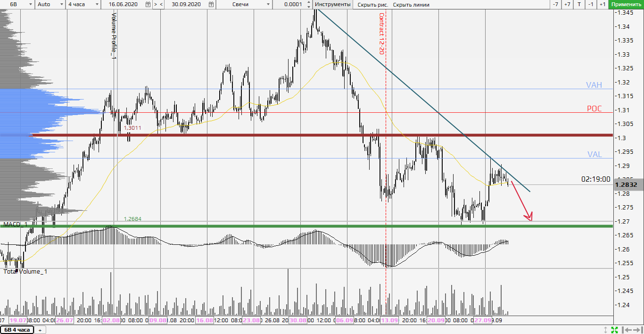Viewport: 644px width, 334px height.
Task: Toggle 'Скрыть рис.' to hide drawings
Action: [372, 4]
